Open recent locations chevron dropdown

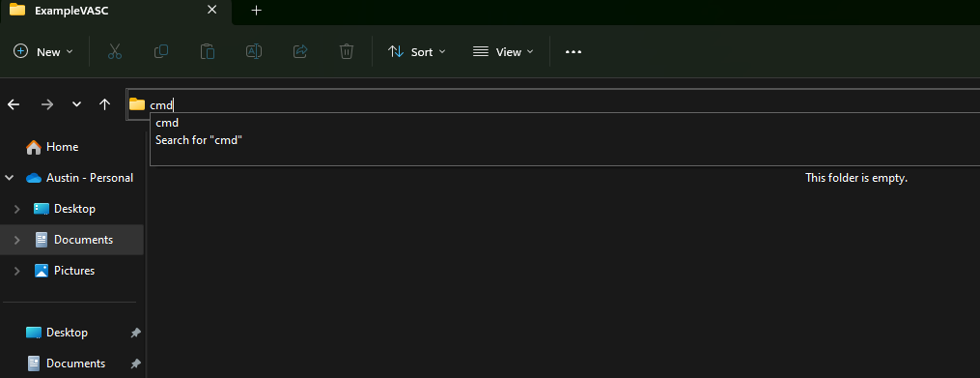(76, 104)
